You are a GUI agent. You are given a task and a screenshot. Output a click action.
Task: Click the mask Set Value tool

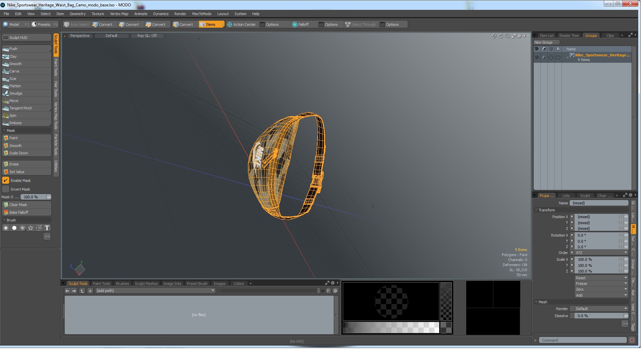coord(26,172)
